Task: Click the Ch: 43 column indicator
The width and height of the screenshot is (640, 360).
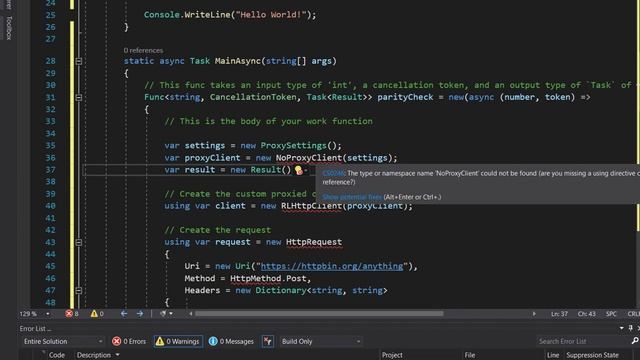Action: (587, 313)
